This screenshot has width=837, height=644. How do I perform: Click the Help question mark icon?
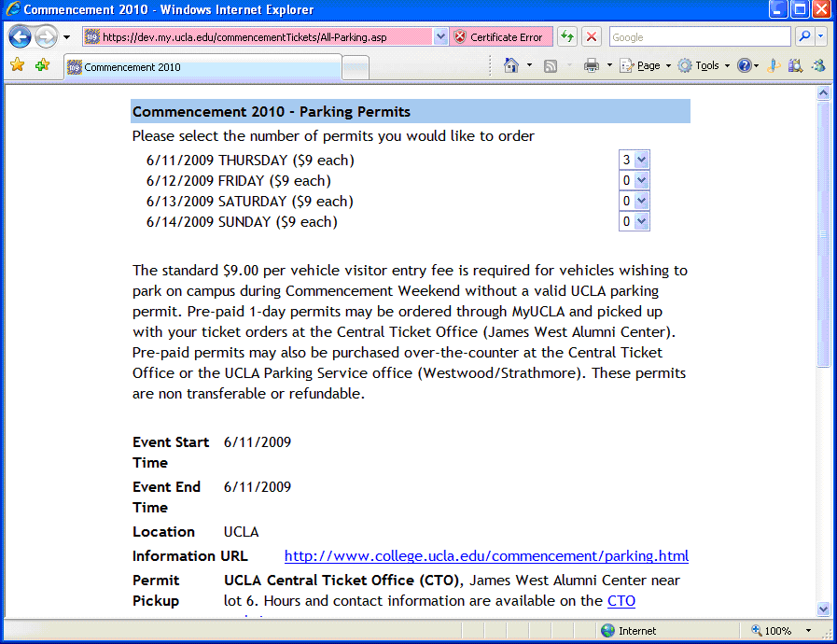click(744, 65)
